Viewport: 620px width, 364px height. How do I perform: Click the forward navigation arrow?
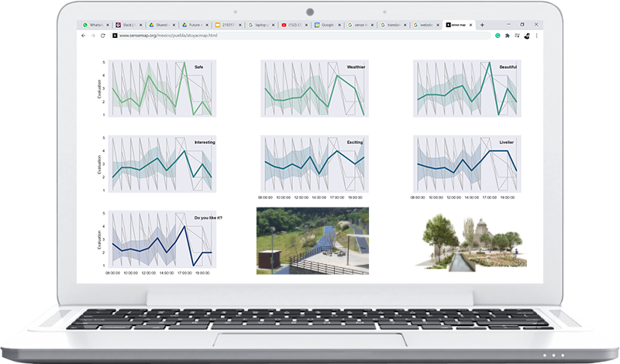(93, 36)
